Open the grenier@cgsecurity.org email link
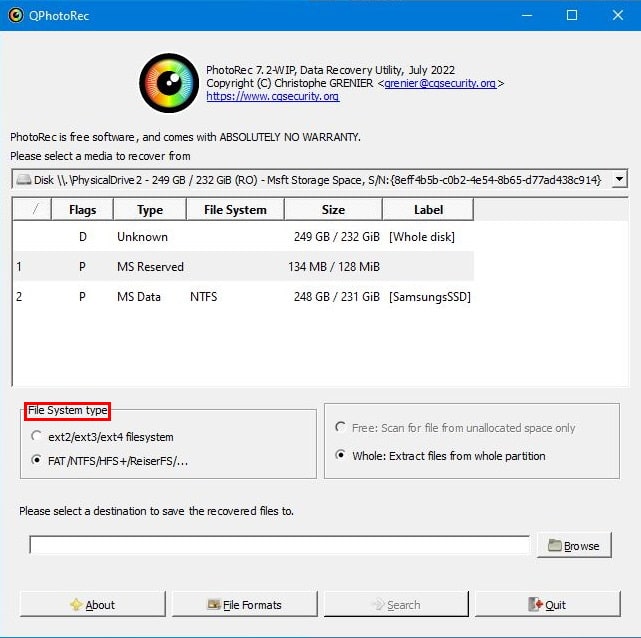Viewport: 641px width, 638px height. pos(440,83)
